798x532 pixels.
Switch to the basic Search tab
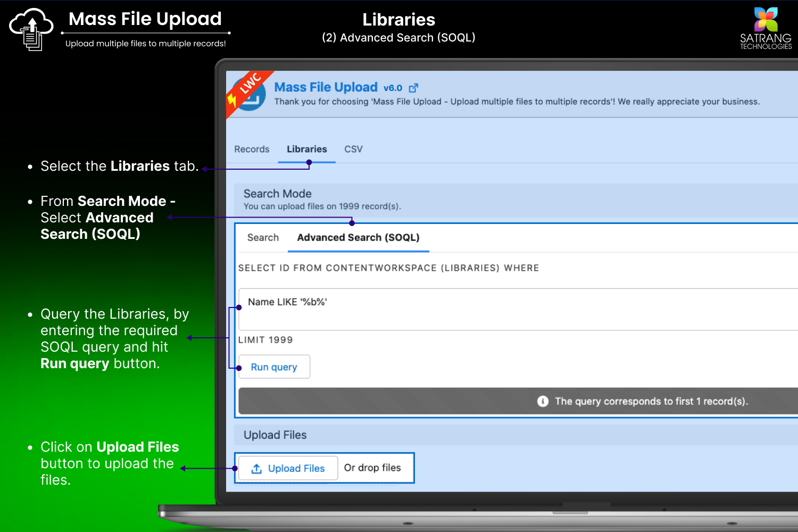[x=263, y=238]
